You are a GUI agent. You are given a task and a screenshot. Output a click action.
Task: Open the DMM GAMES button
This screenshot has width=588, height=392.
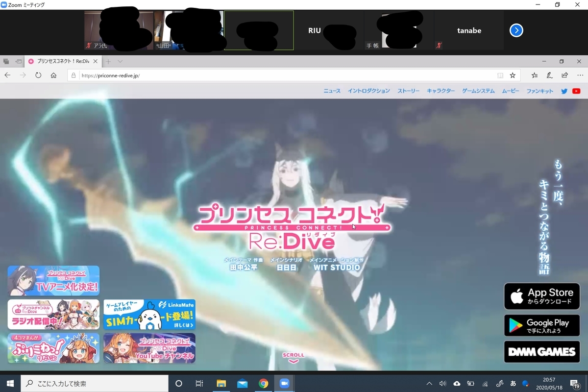(x=541, y=351)
